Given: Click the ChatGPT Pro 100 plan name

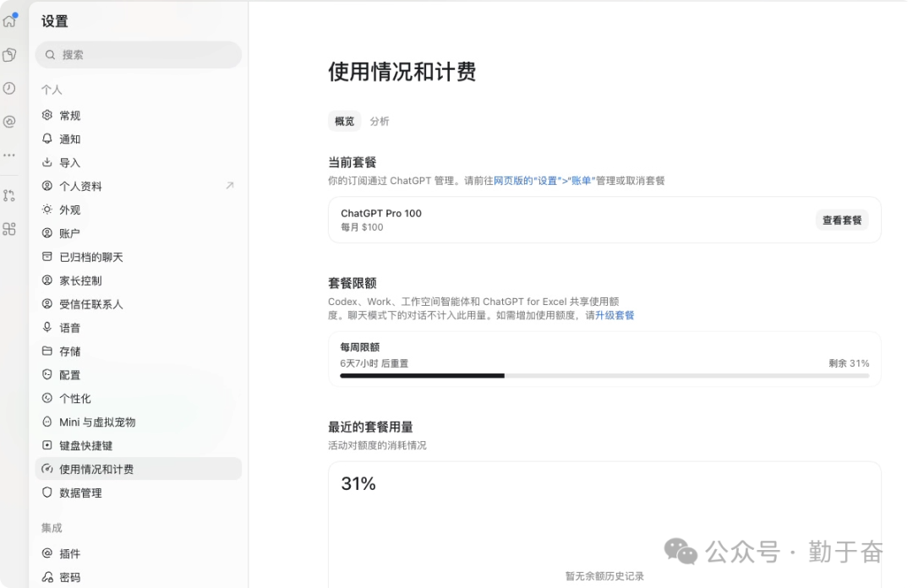Looking at the screenshot, I should click(x=380, y=213).
